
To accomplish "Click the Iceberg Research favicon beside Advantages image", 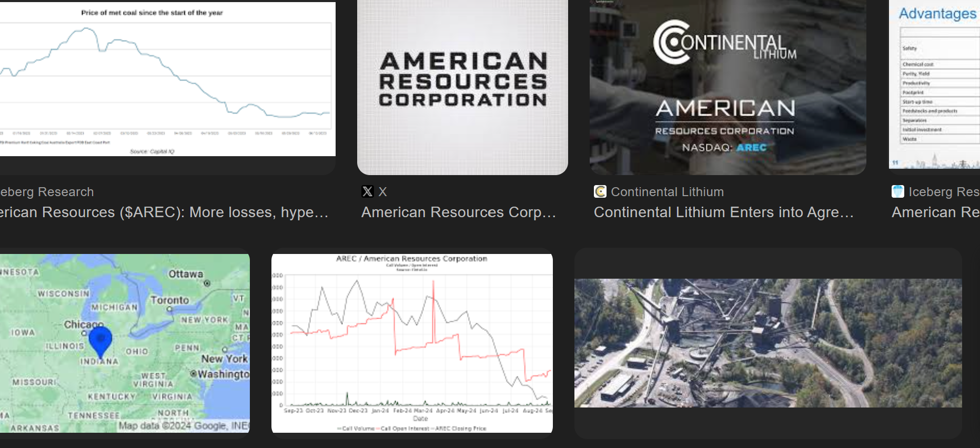I will click(x=898, y=192).
